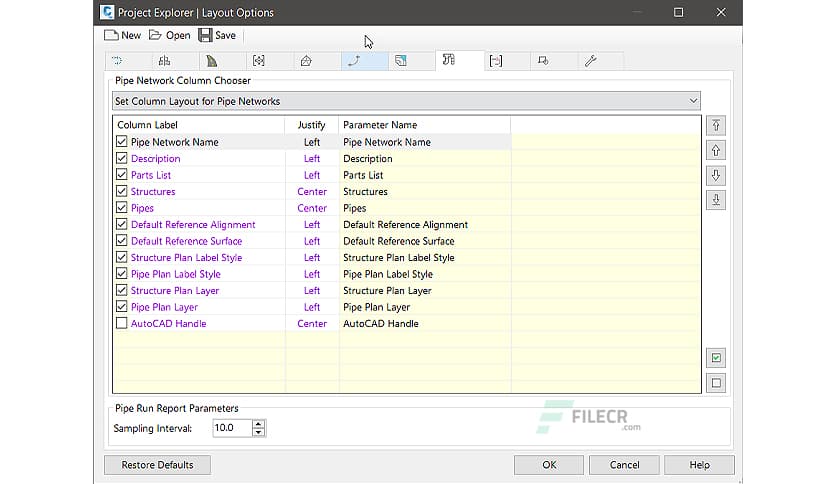This screenshot has width=836, height=484.
Task: Disable the Structures column checkbox
Action: pos(122,191)
